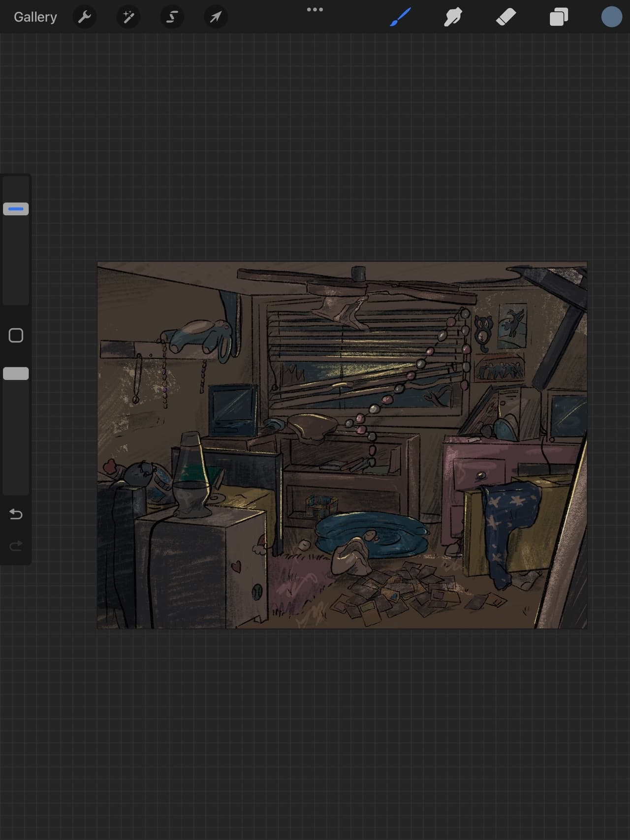Viewport: 630px width, 840px height.
Task: Open the Adjustments magic wand menu
Action: pos(128,17)
